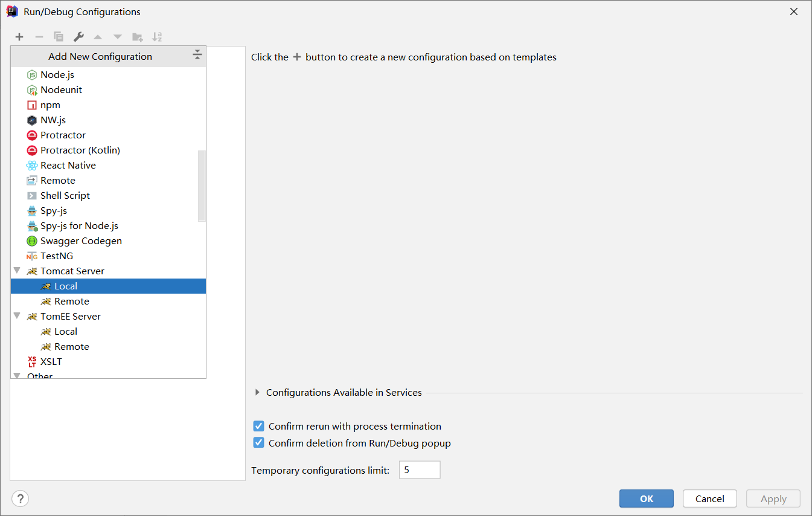Collapse the Tomcat Server tree node
The width and height of the screenshot is (812, 516).
coord(17,271)
